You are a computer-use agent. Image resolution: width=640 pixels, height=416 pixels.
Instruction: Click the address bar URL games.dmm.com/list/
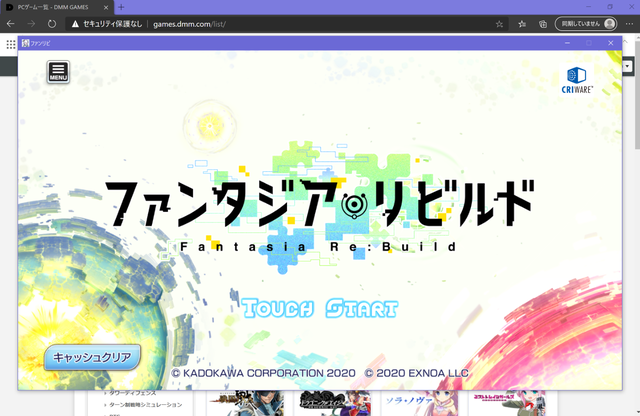(x=189, y=24)
